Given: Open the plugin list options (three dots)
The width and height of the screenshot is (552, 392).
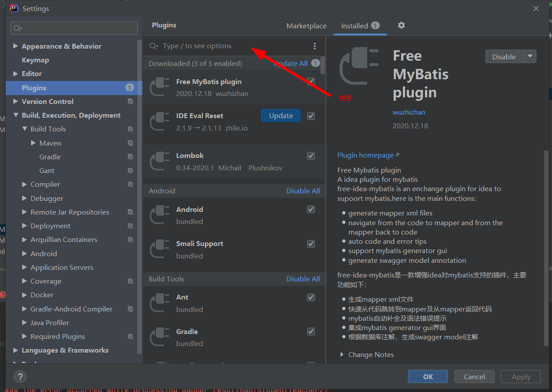Looking at the screenshot, I should coord(315,46).
